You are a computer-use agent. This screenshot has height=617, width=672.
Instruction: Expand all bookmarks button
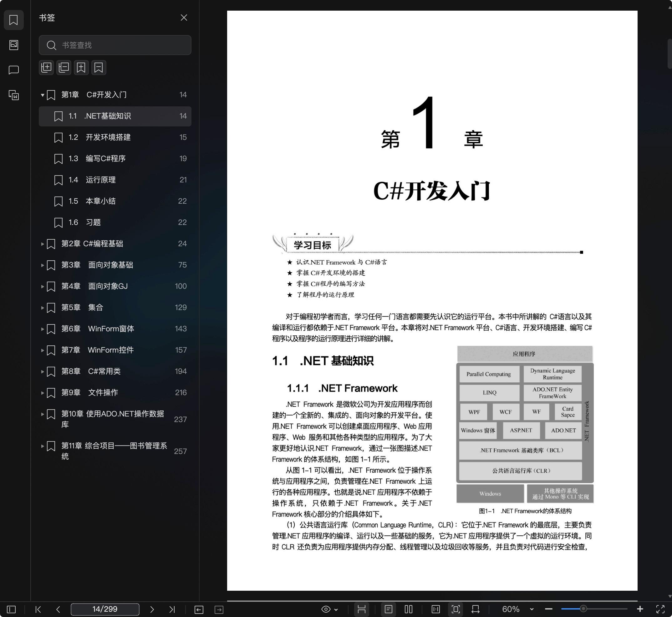pyautogui.click(x=46, y=68)
